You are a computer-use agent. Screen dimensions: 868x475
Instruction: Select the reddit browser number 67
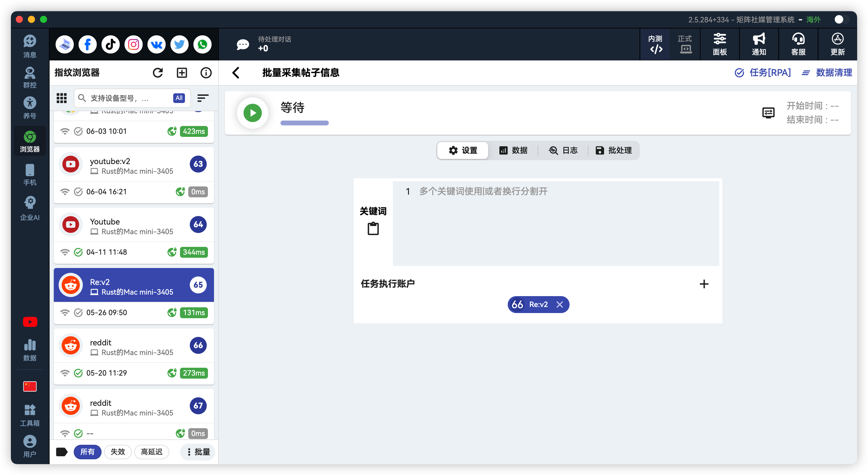click(134, 414)
